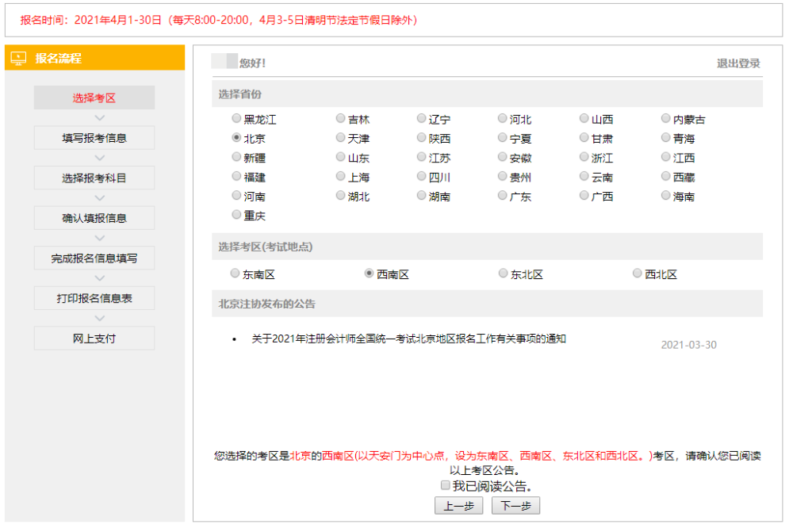Select the 吉林 province radio button
This screenshot has height=532, width=793.
click(340, 118)
